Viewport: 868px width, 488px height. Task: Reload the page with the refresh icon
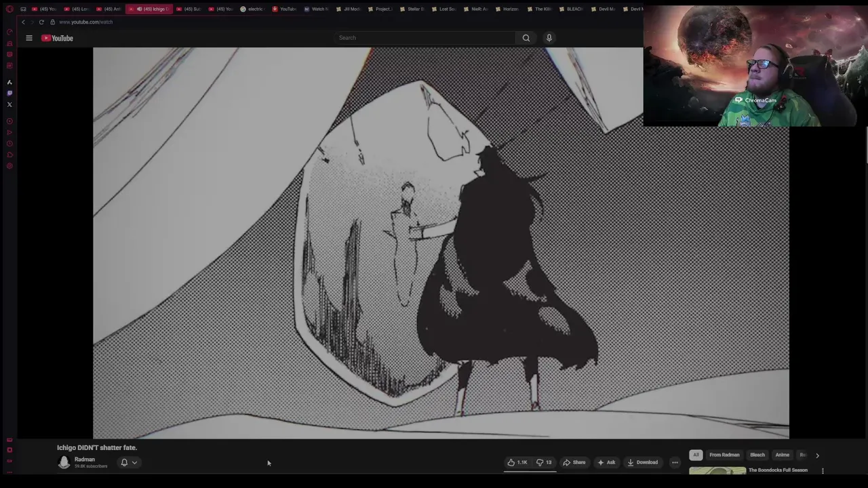(41, 22)
